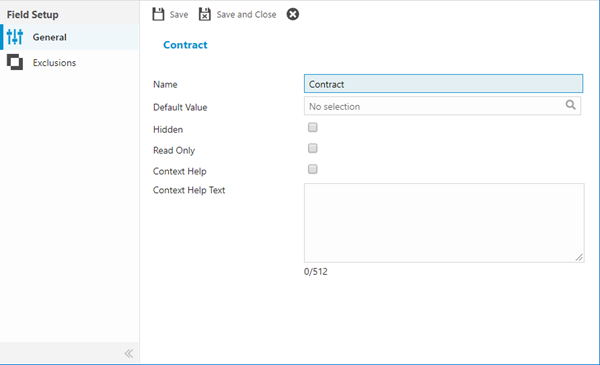Collapse the sidebar with double chevron
The width and height of the screenshot is (600, 365).
coord(129,353)
